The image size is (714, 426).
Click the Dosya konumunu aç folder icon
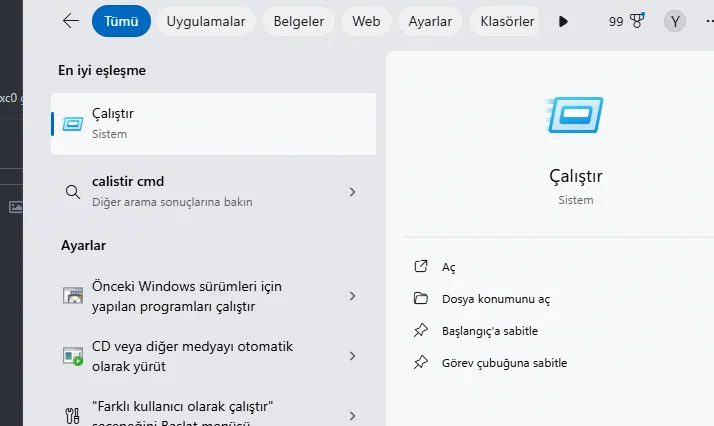pyautogui.click(x=420, y=299)
